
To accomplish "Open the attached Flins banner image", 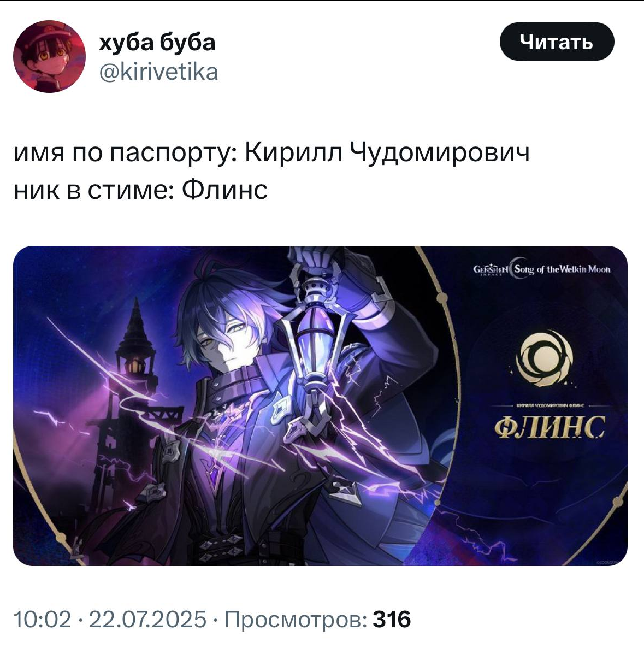I will click(321, 406).
